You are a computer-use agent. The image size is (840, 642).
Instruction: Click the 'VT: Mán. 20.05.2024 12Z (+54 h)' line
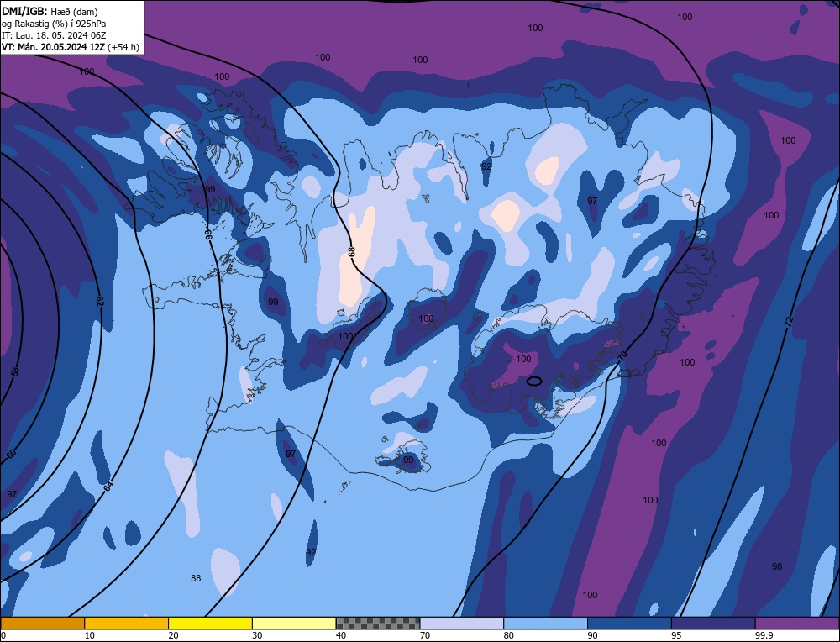click(x=71, y=47)
